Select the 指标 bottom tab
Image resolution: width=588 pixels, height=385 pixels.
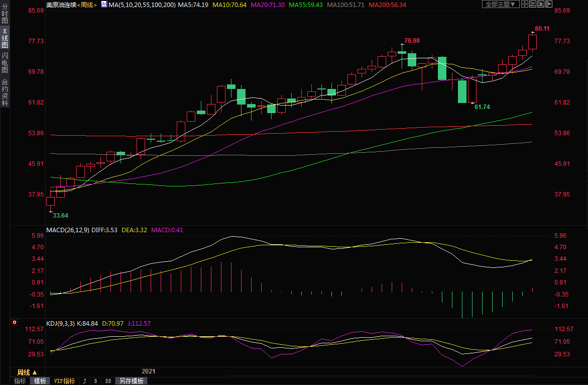click(x=20, y=381)
